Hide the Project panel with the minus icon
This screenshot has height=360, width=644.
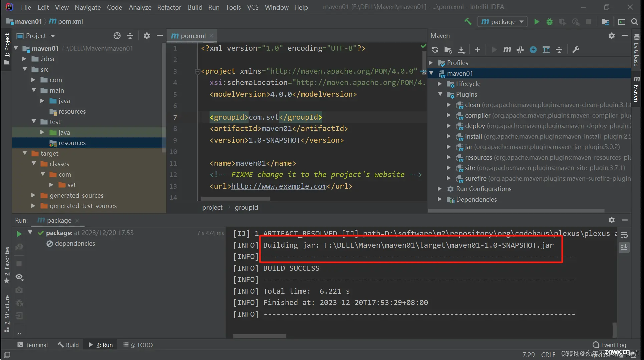point(160,36)
